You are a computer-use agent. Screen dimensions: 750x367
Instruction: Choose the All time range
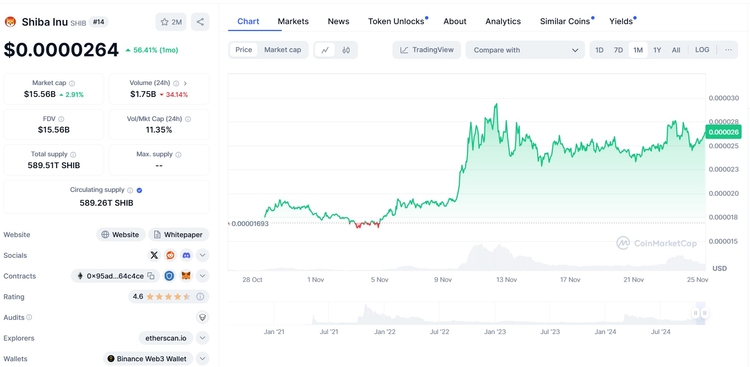click(676, 50)
